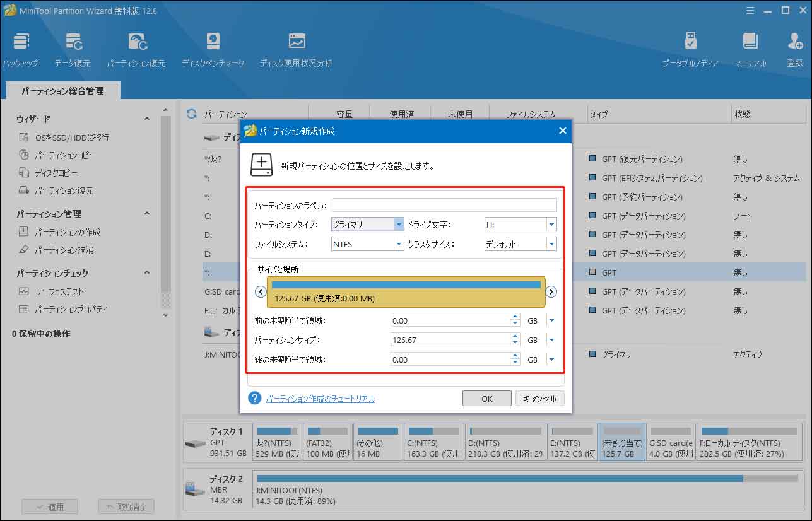Sort by ファイルシステム column header
The width and height of the screenshot is (812, 521).
(531, 114)
